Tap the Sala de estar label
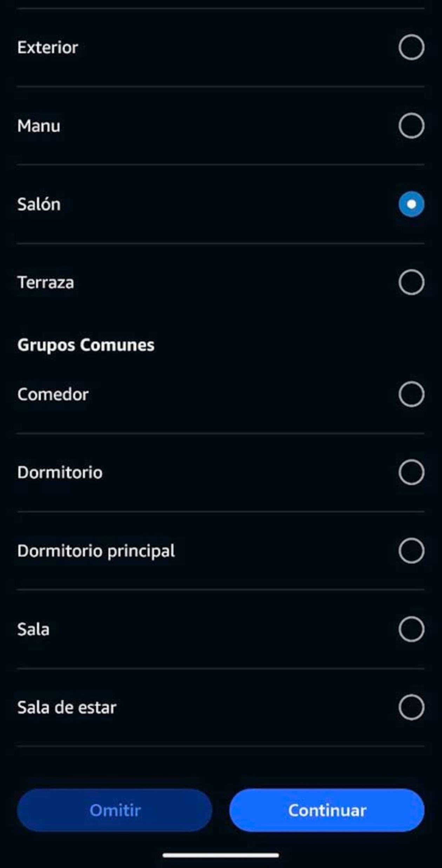Image resolution: width=442 pixels, height=868 pixels. [67, 708]
